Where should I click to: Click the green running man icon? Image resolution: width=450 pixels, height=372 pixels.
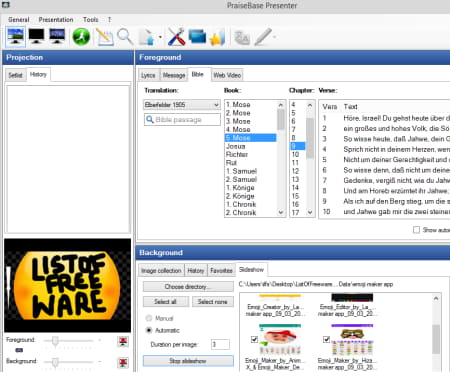81,36
